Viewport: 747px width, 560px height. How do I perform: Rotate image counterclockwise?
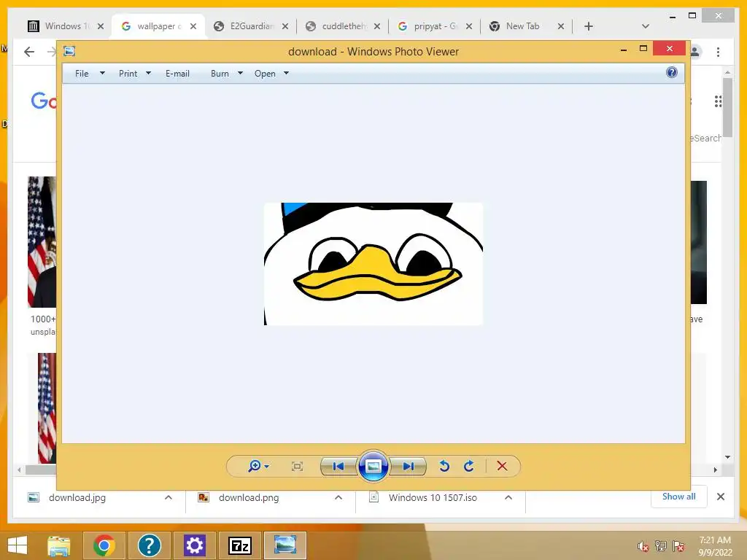444,466
